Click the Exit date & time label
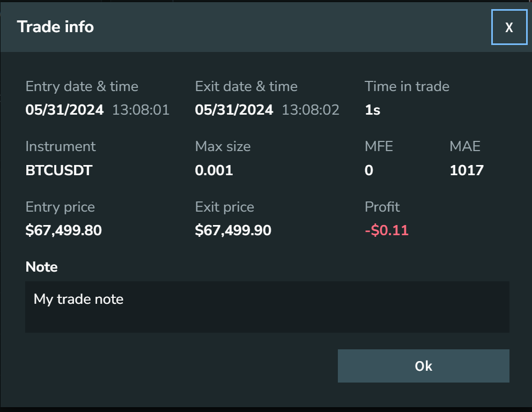 tap(246, 86)
